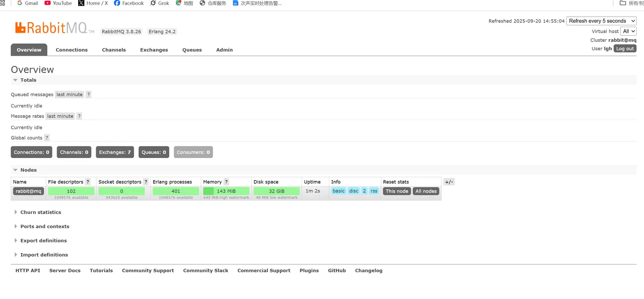Open the all bookmarks folder icon
The width and height of the screenshot is (644, 299).
tap(623, 3)
